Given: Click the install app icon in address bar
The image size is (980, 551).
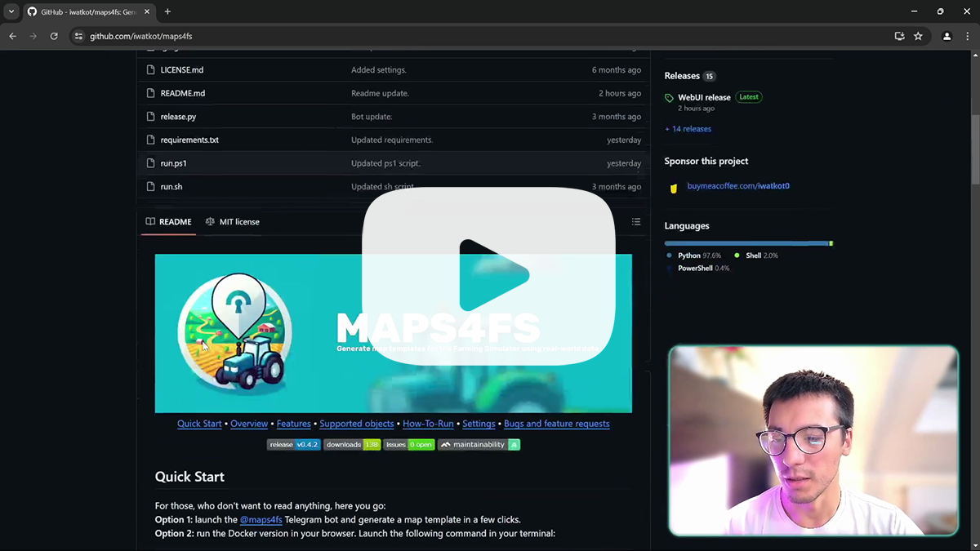Looking at the screenshot, I should click(899, 36).
